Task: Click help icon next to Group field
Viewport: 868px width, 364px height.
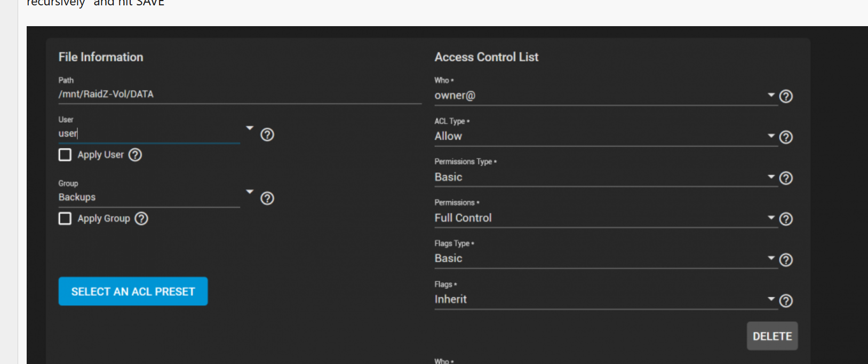Action: 267,199
